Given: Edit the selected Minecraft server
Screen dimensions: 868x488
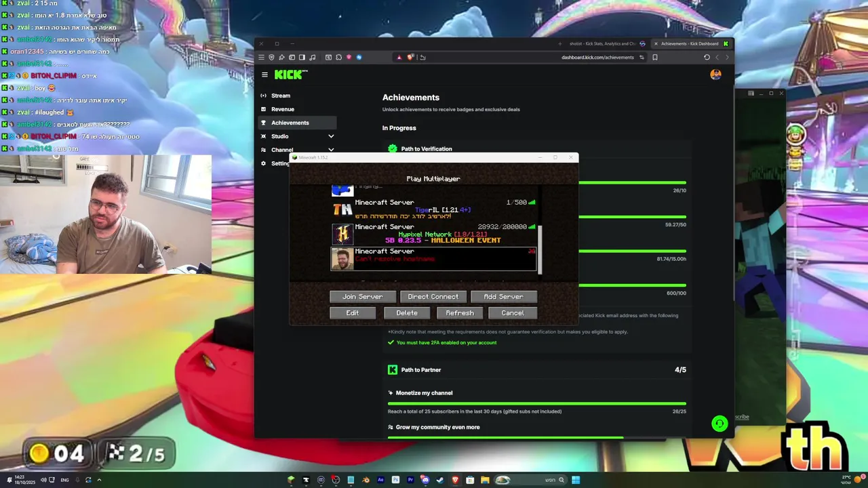Looking at the screenshot, I should 353,312.
